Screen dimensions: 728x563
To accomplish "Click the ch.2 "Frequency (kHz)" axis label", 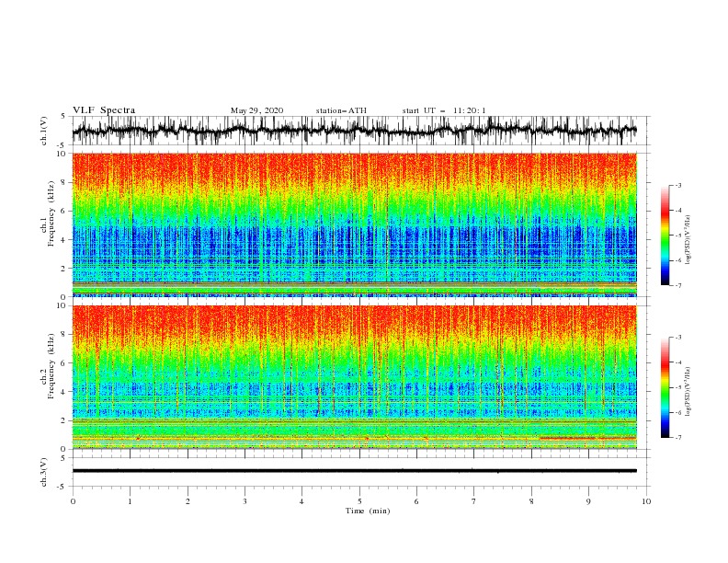I will pos(51,366).
